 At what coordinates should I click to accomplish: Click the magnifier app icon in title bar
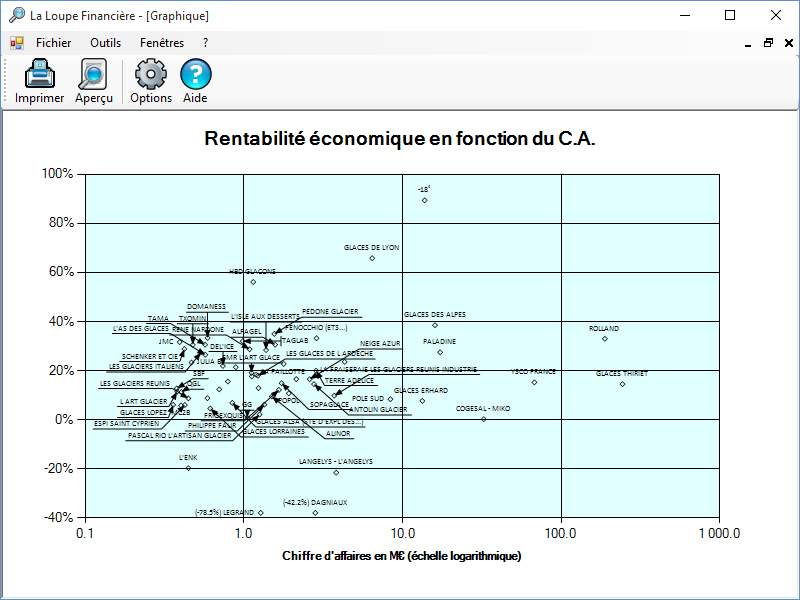coord(16,15)
